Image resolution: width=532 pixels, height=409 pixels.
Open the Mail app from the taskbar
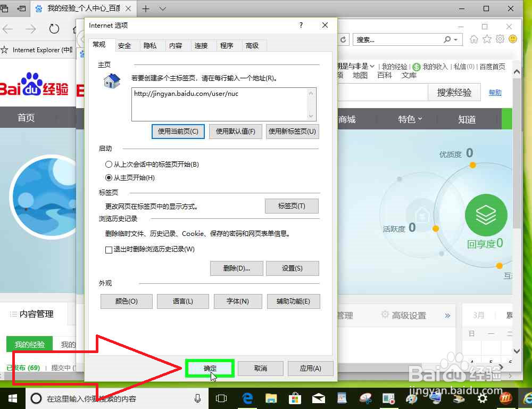click(x=319, y=398)
